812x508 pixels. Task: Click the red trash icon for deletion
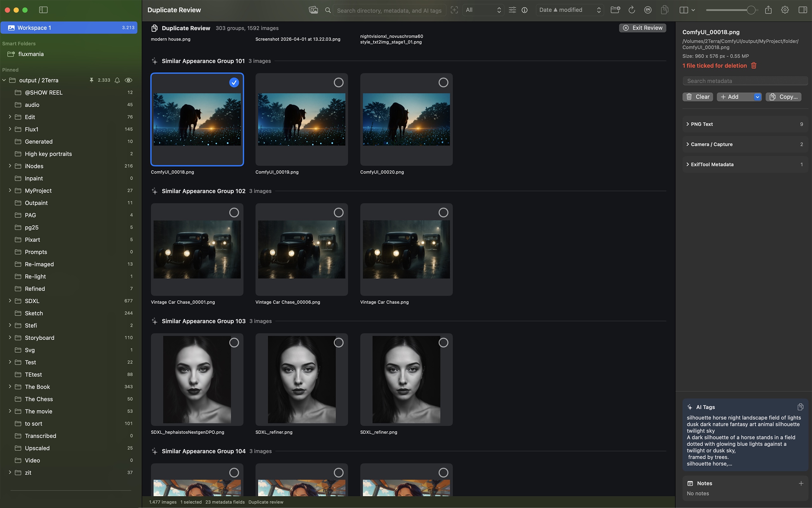click(x=754, y=65)
